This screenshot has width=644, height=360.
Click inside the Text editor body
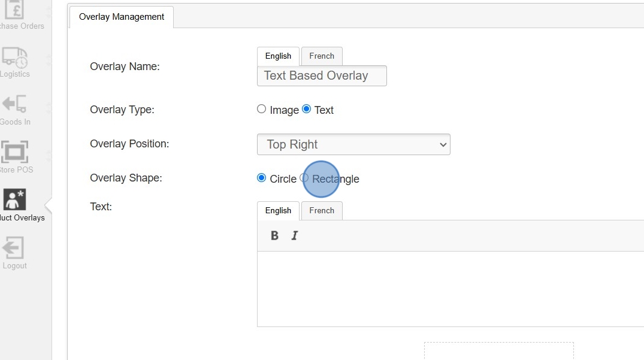click(x=449, y=289)
